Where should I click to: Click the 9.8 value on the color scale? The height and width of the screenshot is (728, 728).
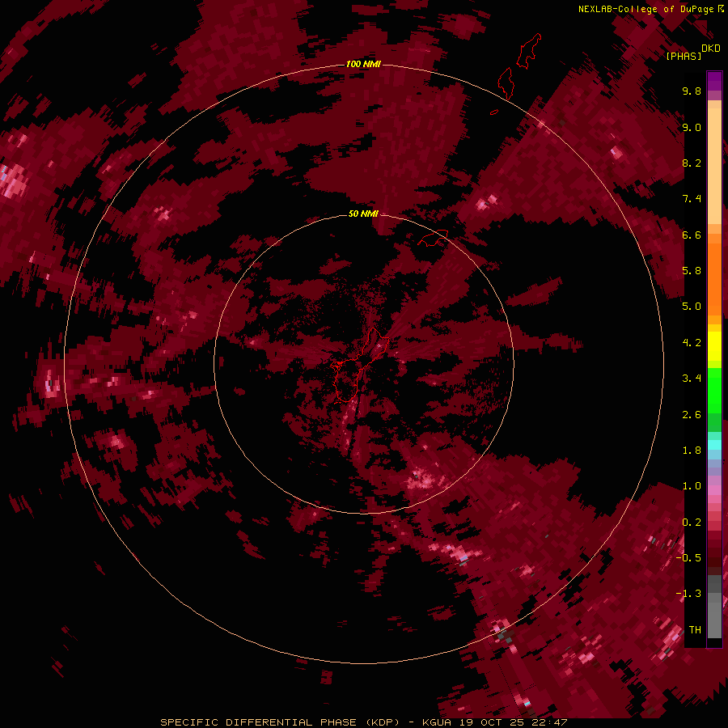692,91
